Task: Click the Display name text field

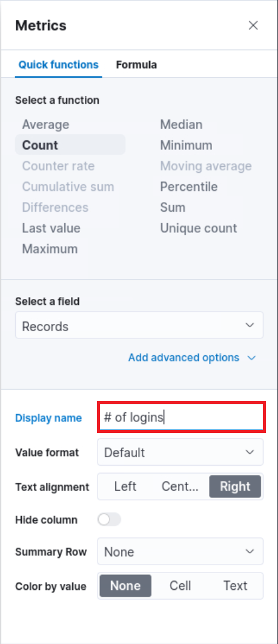Action: [x=181, y=417]
